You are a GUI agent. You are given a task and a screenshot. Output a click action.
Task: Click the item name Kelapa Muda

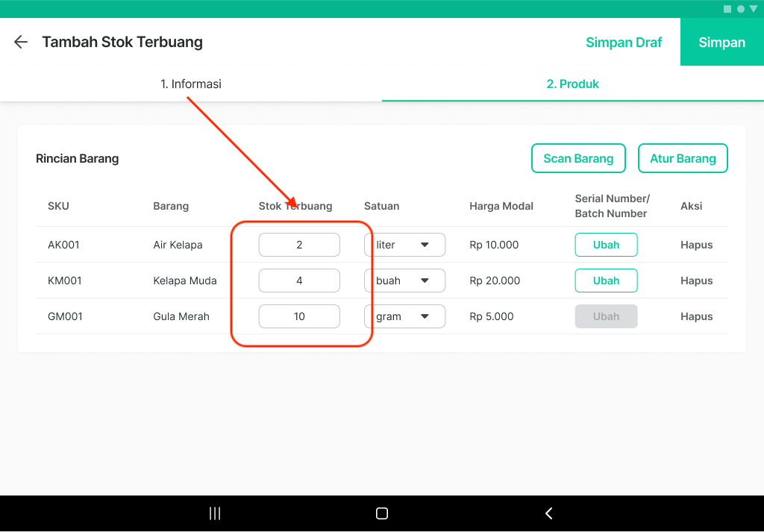click(x=185, y=281)
